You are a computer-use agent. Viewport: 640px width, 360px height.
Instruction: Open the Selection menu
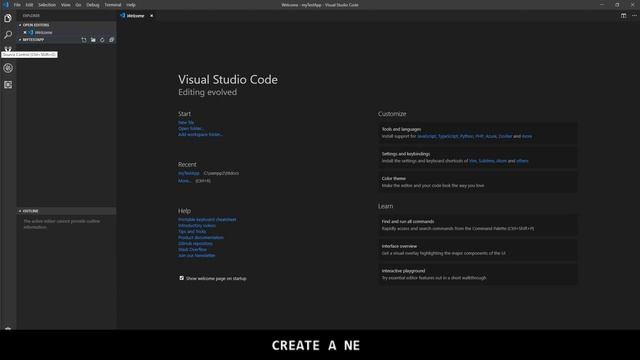[x=47, y=5]
